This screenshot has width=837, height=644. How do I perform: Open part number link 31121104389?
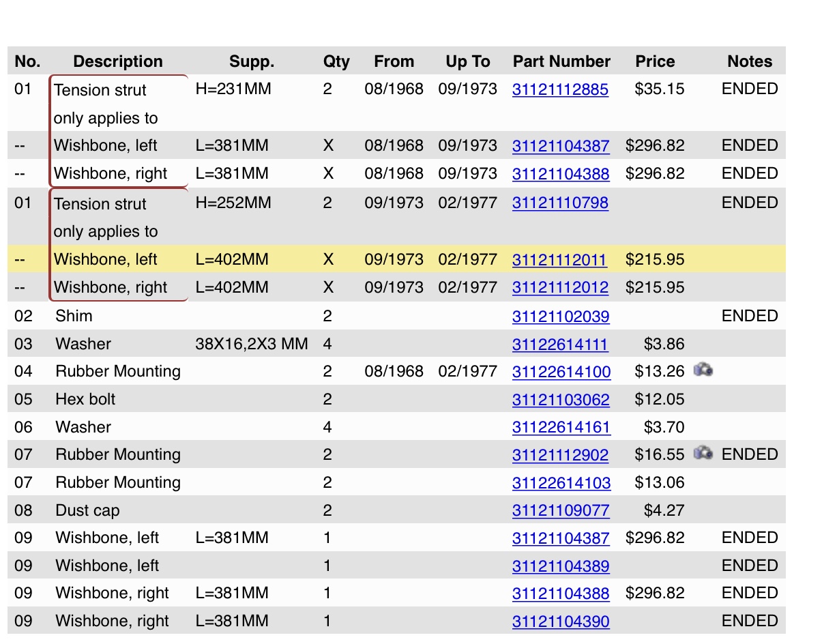(x=561, y=566)
